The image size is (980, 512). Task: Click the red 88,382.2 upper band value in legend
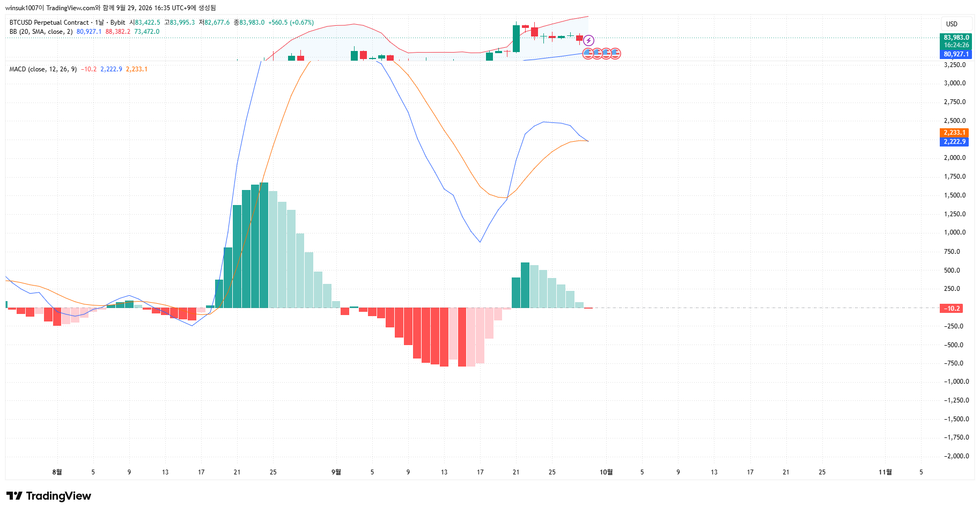pyautogui.click(x=118, y=32)
